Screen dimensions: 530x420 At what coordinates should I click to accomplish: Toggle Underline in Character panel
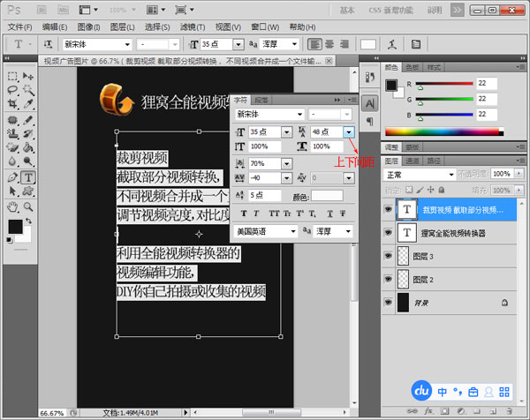[329, 214]
